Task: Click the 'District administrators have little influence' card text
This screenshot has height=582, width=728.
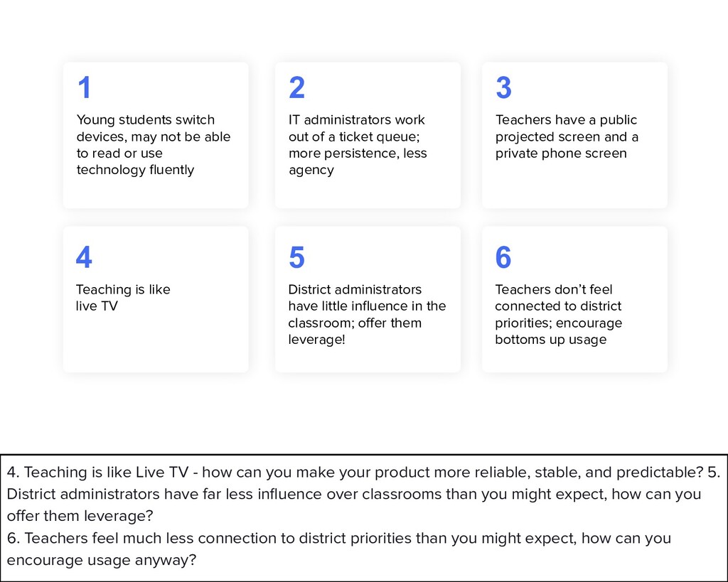Action: [x=367, y=315]
